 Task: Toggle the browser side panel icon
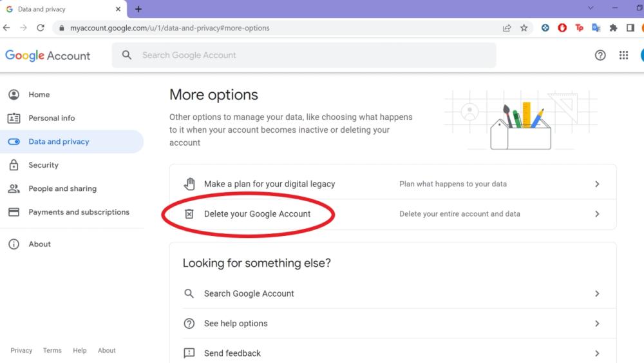tap(630, 28)
